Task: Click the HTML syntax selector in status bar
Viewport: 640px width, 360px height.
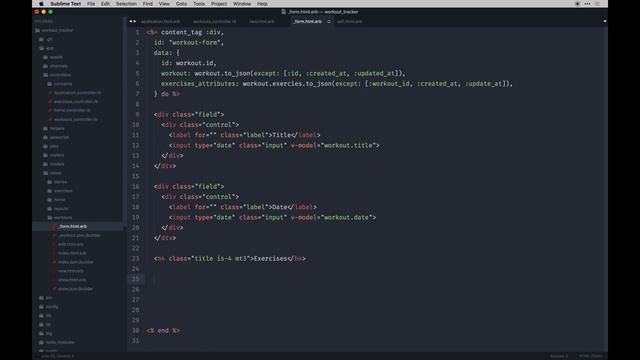Action: (x=590, y=356)
